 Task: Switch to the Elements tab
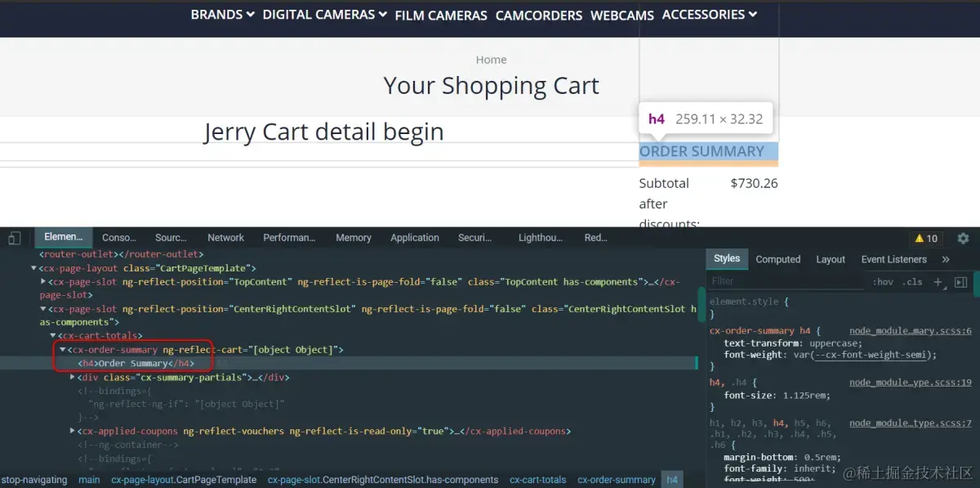[63, 237]
